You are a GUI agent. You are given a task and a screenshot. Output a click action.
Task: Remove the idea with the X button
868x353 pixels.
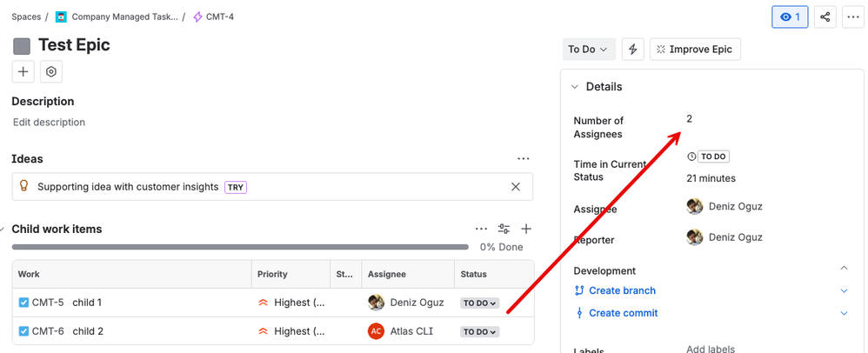tap(516, 187)
